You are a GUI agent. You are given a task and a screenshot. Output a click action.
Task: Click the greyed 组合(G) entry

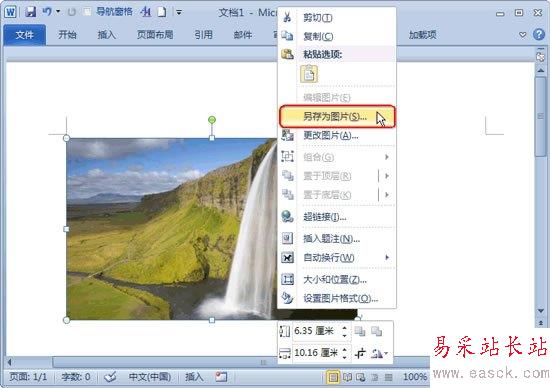click(x=337, y=157)
